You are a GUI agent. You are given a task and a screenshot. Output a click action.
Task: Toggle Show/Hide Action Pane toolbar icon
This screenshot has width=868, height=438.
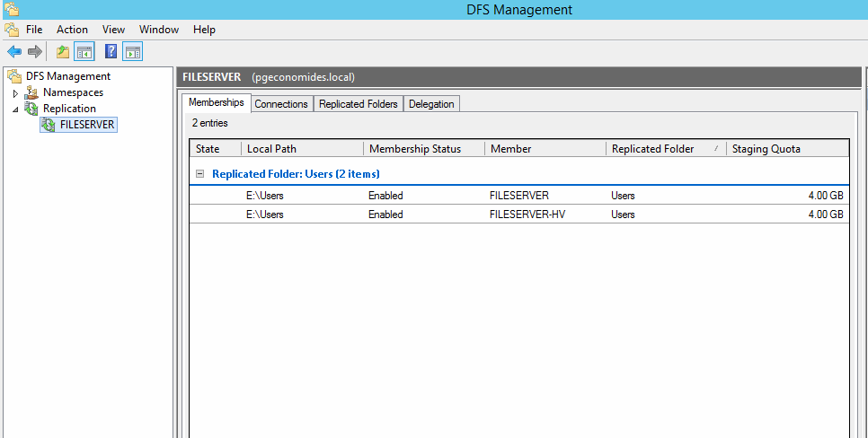[133, 51]
